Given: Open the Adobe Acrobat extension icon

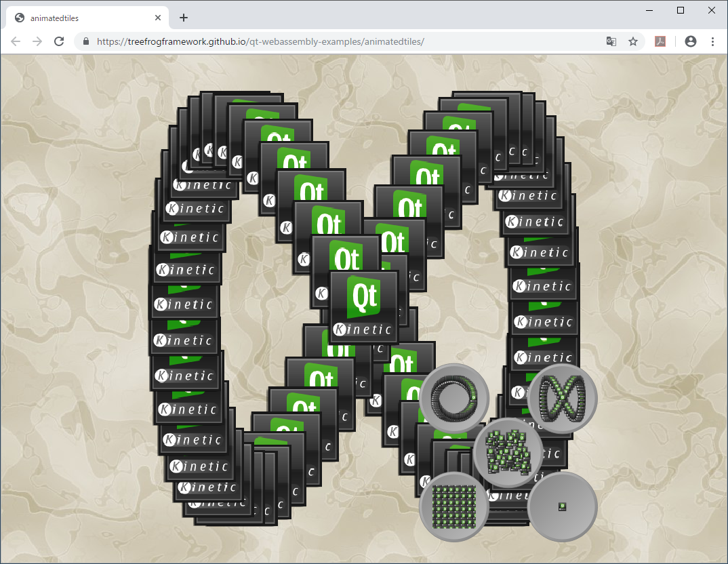Looking at the screenshot, I should coord(660,41).
